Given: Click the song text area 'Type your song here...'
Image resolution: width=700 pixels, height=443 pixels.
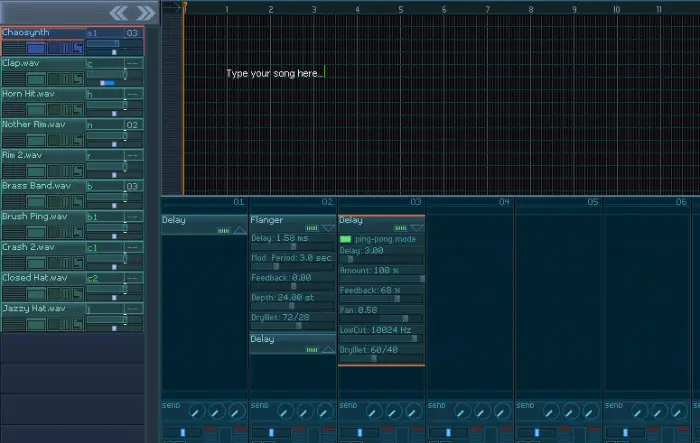Looking at the screenshot, I should pyautogui.click(x=274, y=73).
